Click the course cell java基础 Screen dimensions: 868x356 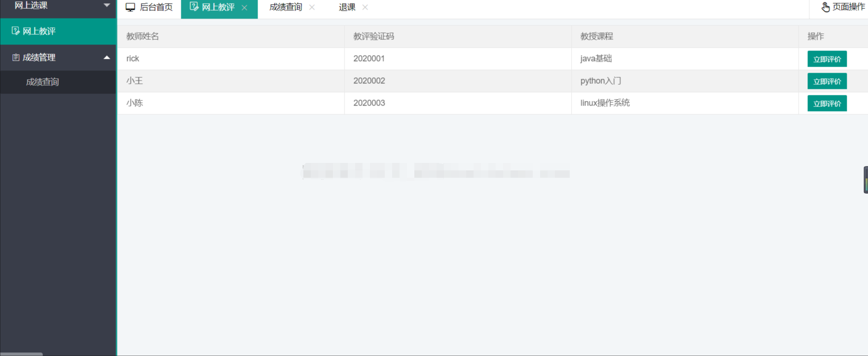(x=685, y=59)
